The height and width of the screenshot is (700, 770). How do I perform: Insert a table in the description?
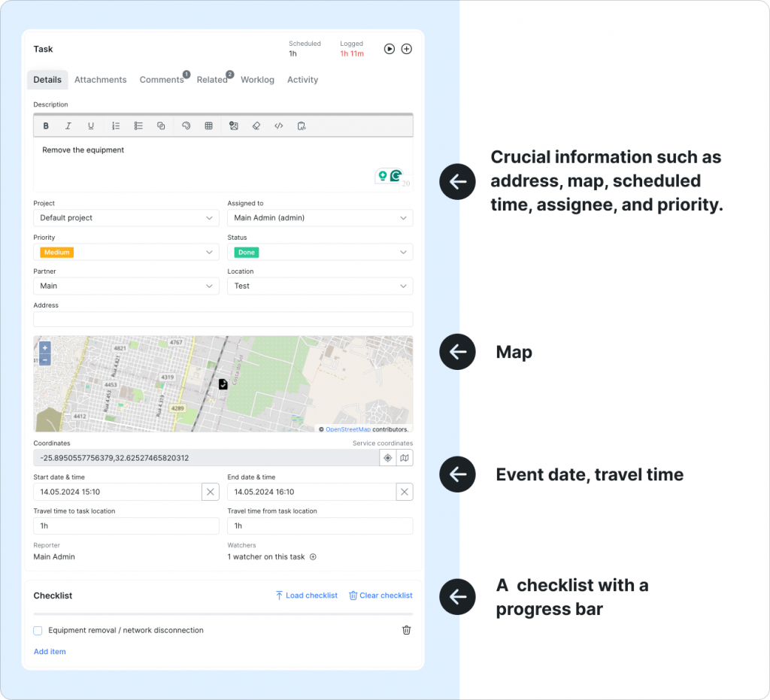208,126
